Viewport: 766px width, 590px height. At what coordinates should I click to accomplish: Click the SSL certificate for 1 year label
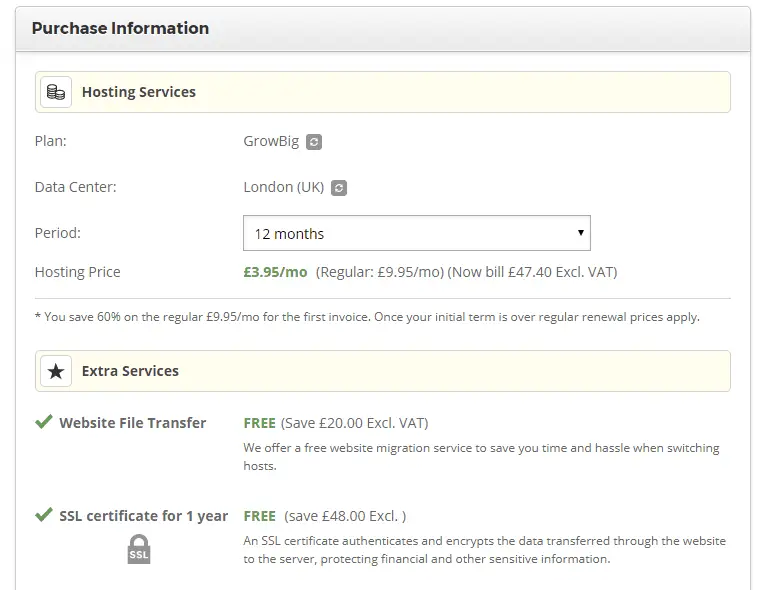[x=144, y=516]
